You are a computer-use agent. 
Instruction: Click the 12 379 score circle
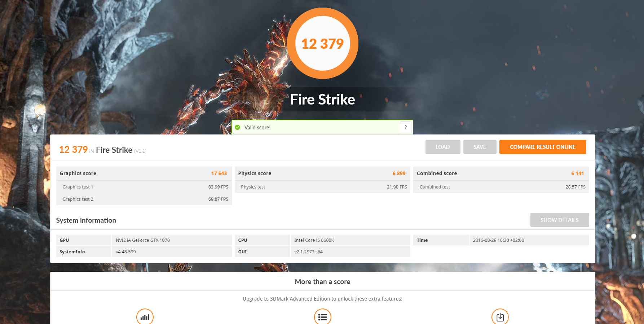(323, 43)
